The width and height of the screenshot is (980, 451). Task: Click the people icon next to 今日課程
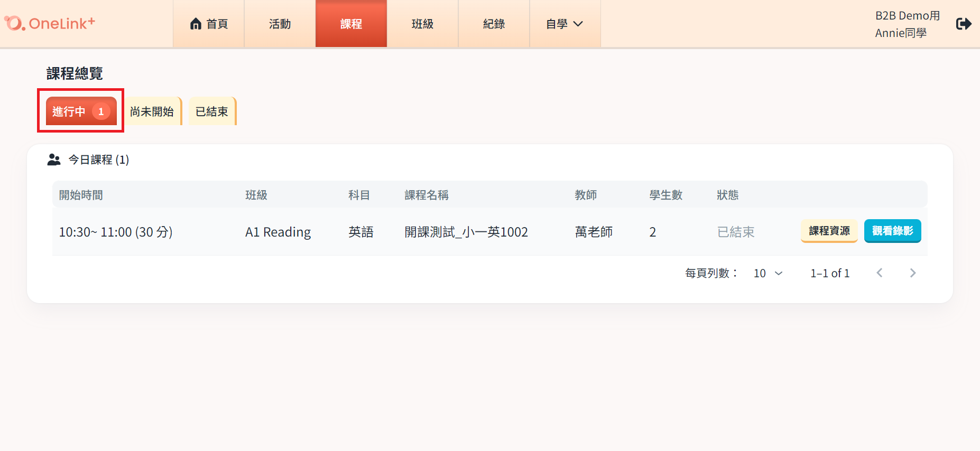click(x=54, y=159)
